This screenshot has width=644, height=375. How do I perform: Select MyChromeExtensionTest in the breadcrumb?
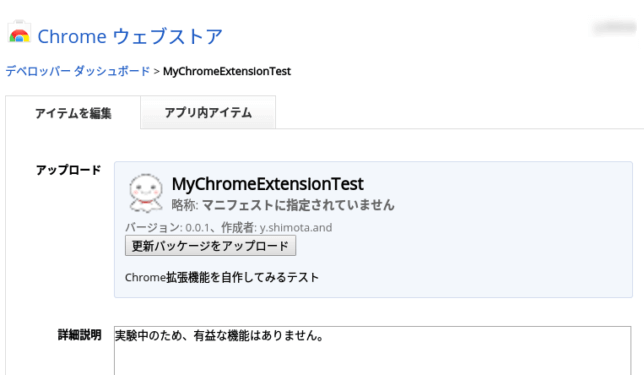(227, 71)
